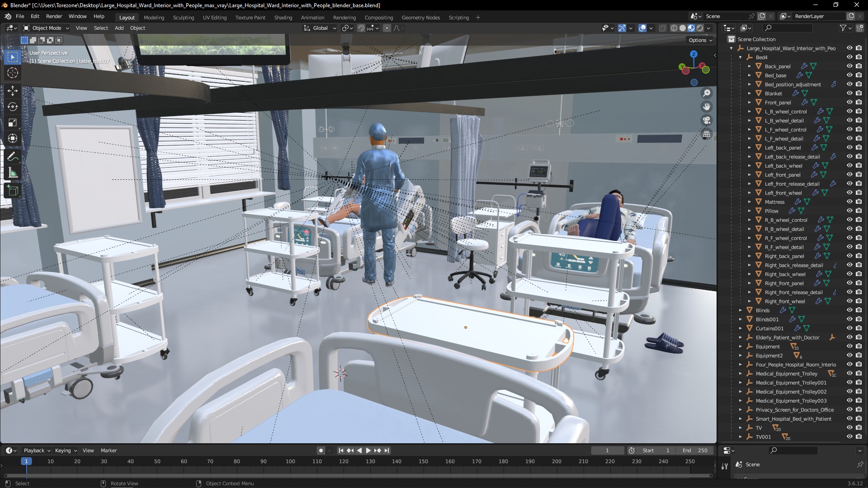Activate the Rotate tool
This screenshot has height=488, width=868.
point(13,107)
